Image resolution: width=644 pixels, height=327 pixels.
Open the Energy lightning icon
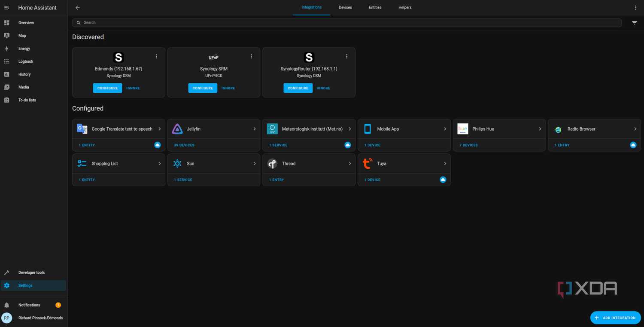point(6,49)
